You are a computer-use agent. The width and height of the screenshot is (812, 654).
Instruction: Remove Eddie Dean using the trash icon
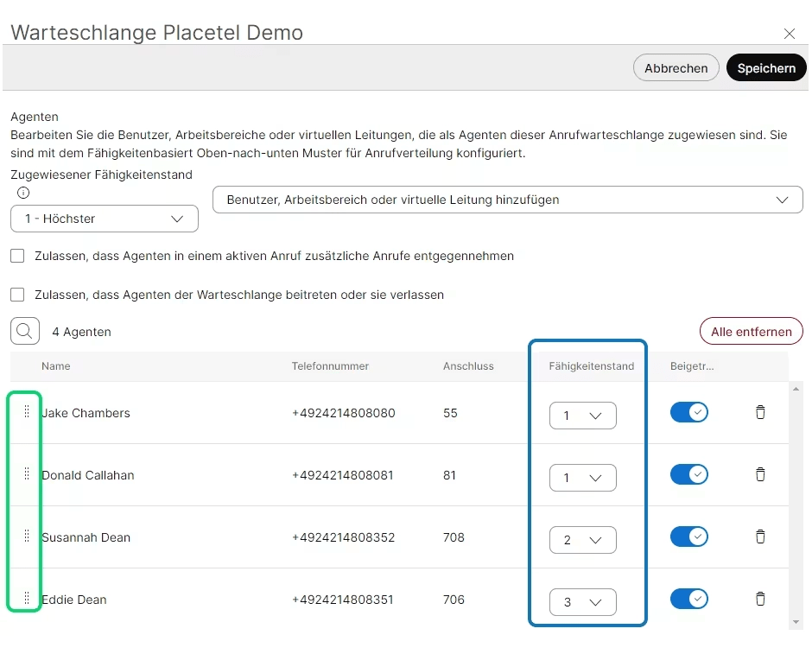pos(760,599)
